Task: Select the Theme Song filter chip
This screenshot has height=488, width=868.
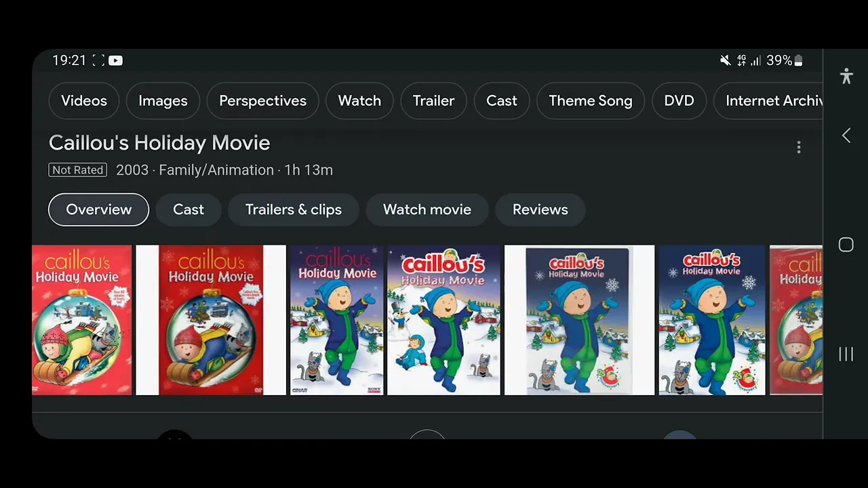Action: click(591, 101)
